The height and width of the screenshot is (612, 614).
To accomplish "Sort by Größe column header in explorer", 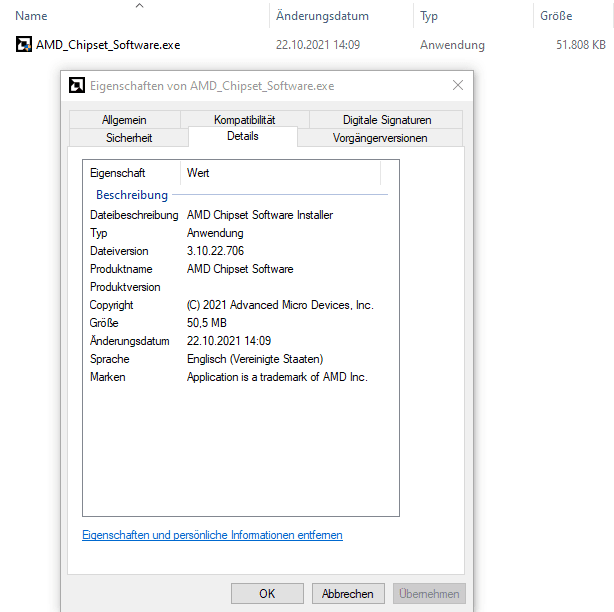I will (556, 16).
